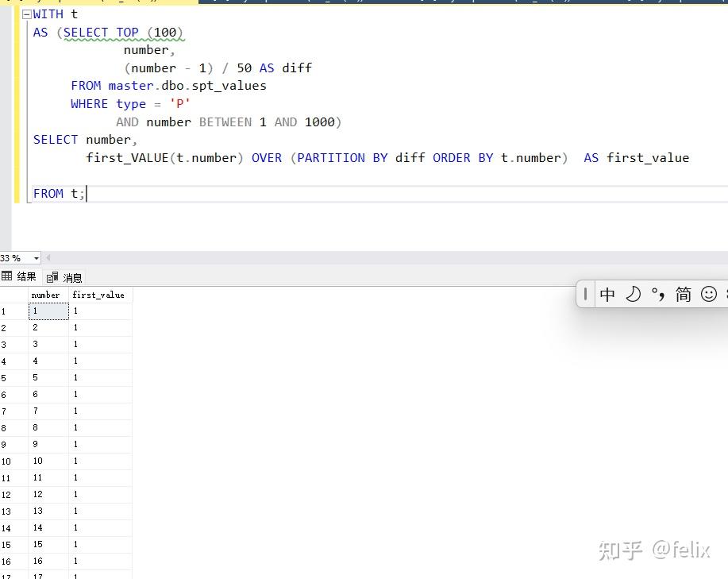Image resolution: width=728 pixels, height=579 pixels.
Task: Toggle simplified Chinese via 简 icon
Action: coord(683,294)
